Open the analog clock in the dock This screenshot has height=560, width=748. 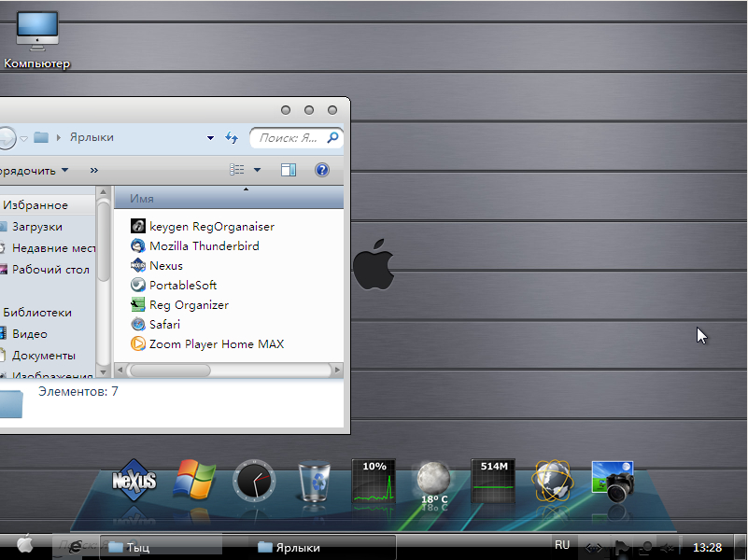coord(254,482)
